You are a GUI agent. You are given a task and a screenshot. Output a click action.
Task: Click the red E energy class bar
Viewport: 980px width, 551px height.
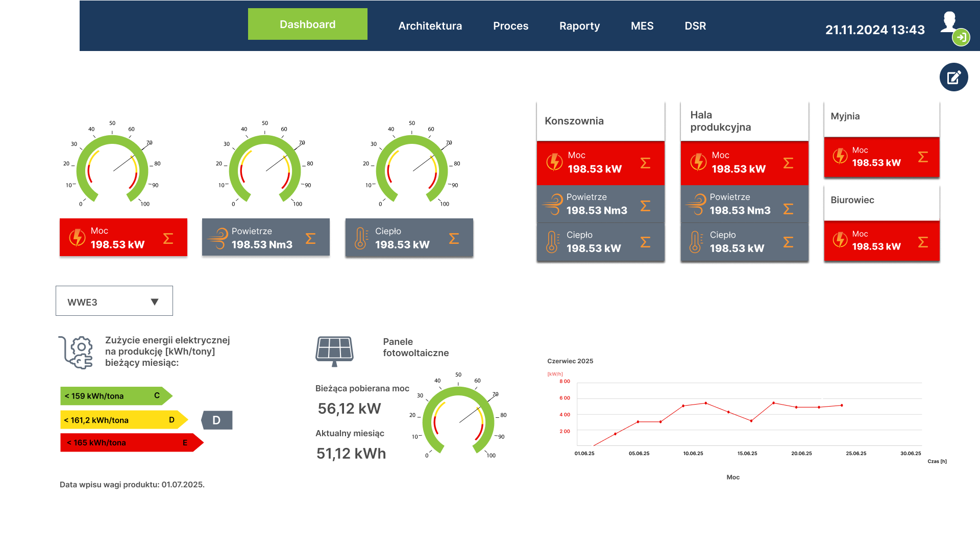(130, 443)
